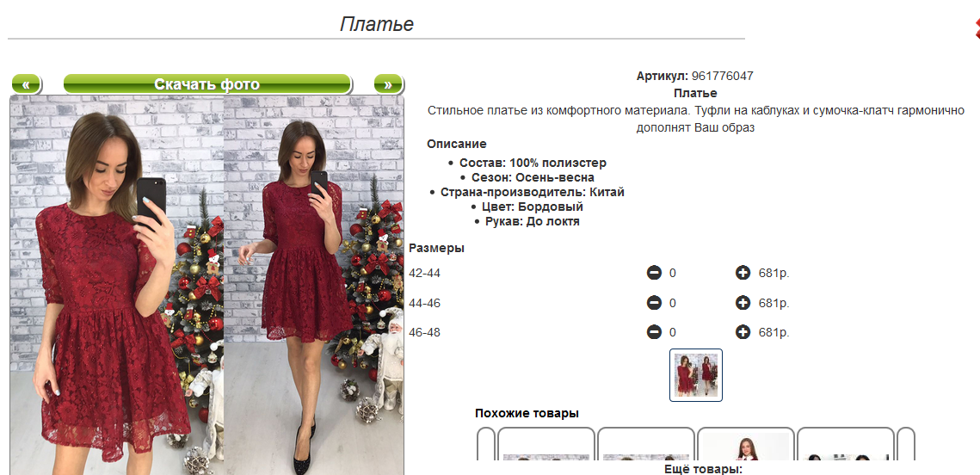980x475 pixels.
Task: Open the main burgundy dress photo
Action: coord(206,285)
